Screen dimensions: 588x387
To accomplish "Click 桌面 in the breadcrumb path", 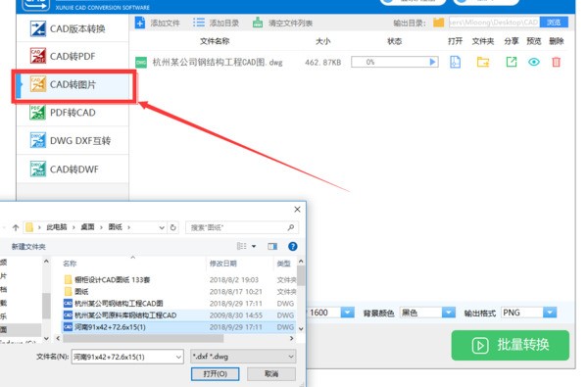I will tap(88, 227).
